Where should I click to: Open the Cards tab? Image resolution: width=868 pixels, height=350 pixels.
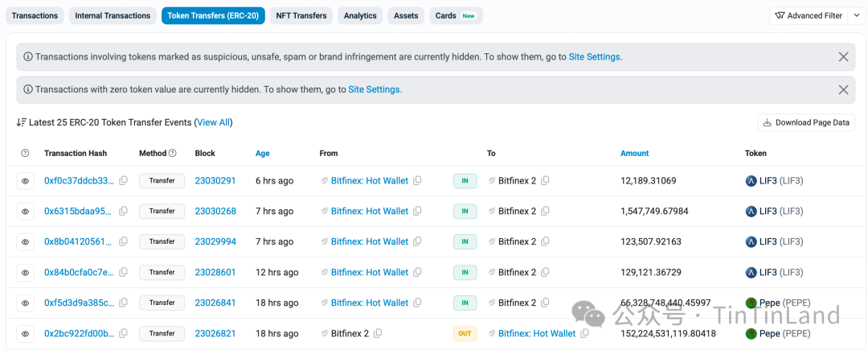456,15
